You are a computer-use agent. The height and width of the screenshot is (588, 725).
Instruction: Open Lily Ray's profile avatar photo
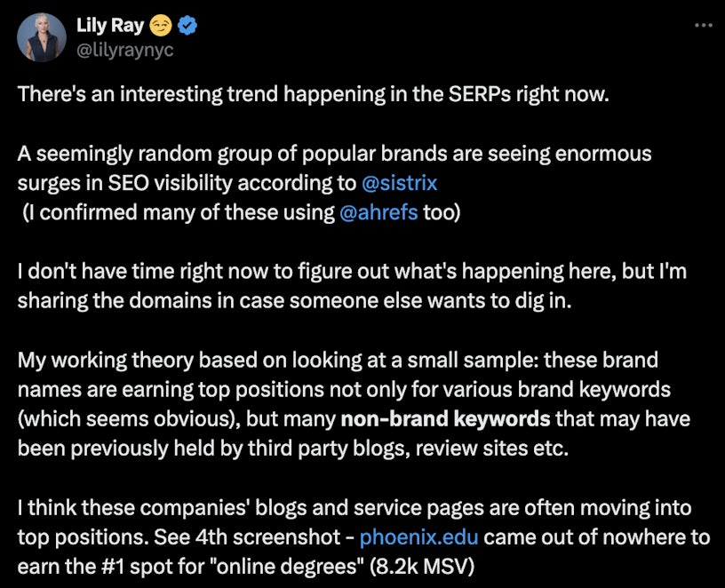coord(42,38)
